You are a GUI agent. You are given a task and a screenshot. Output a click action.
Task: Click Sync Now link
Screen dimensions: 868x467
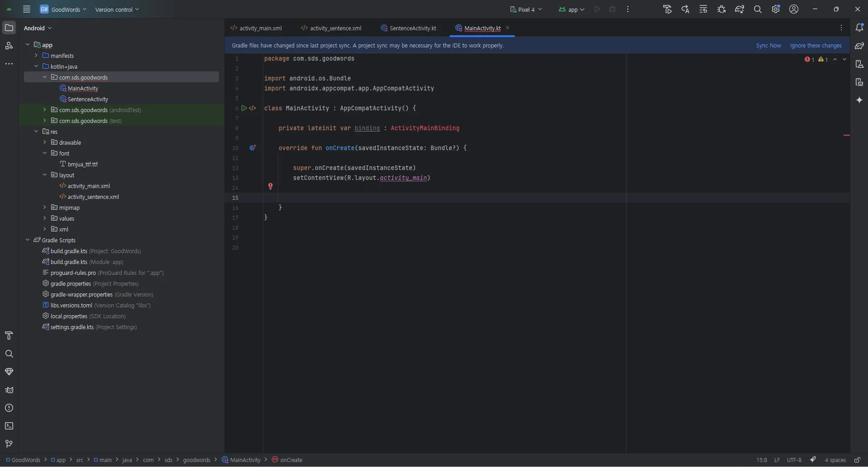[x=768, y=45]
